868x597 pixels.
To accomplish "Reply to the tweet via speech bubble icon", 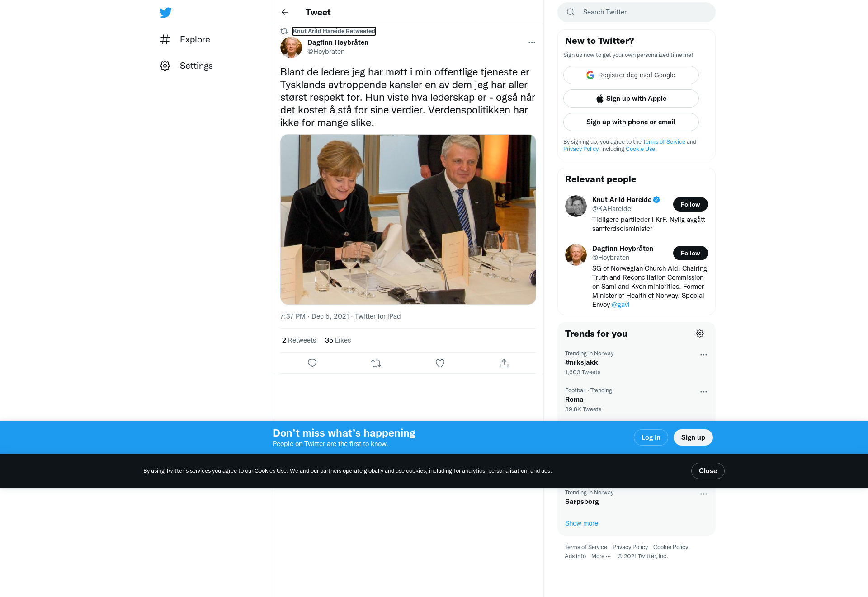I will click(x=312, y=363).
